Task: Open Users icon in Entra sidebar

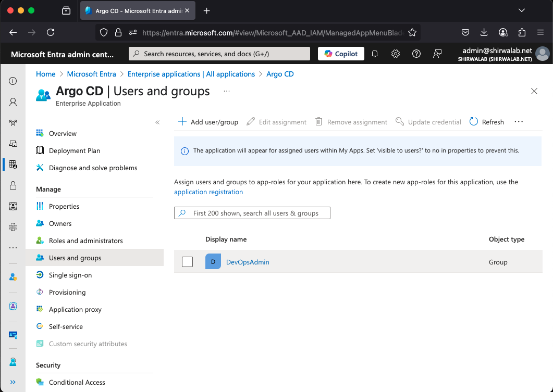Action: click(13, 102)
